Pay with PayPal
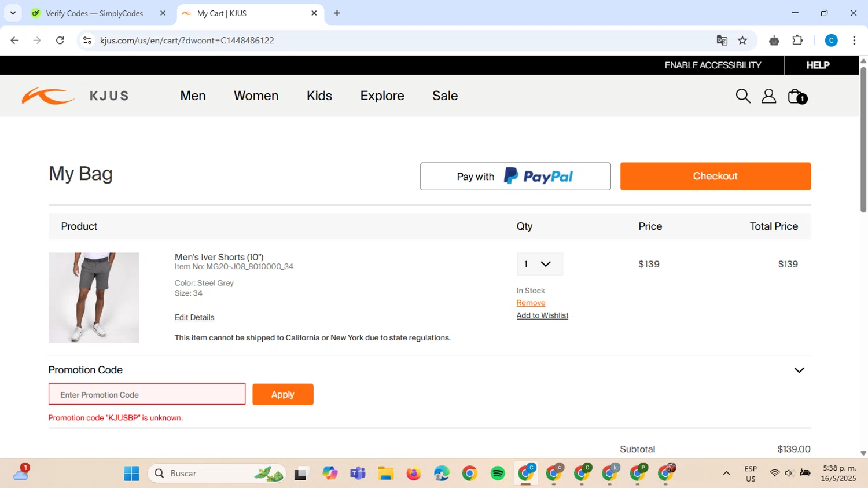 pos(515,177)
